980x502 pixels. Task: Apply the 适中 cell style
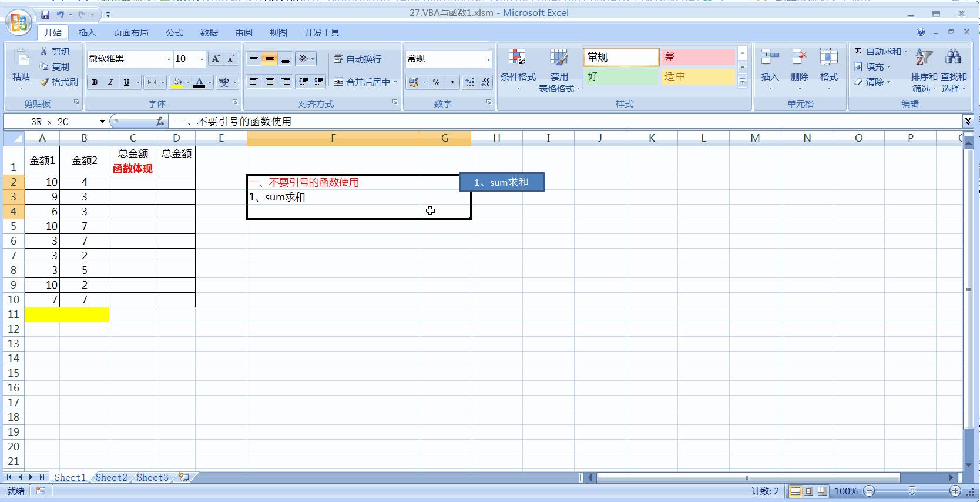click(x=698, y=76)
